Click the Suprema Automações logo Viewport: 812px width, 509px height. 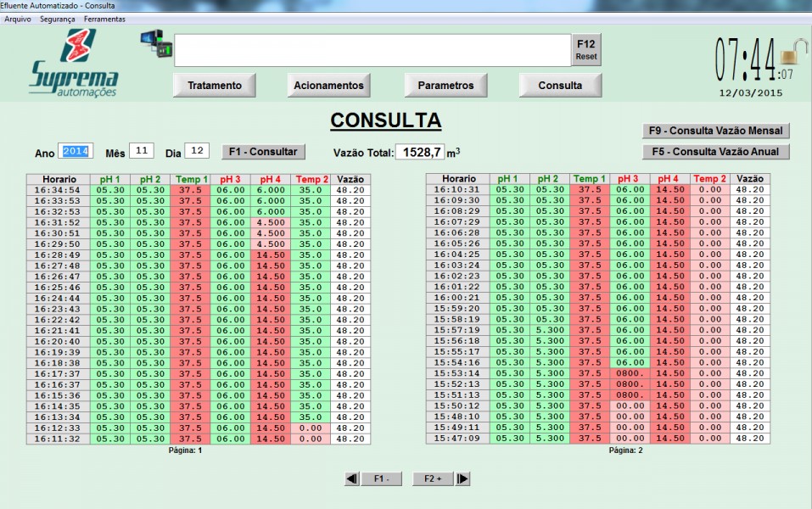(73, 63)
